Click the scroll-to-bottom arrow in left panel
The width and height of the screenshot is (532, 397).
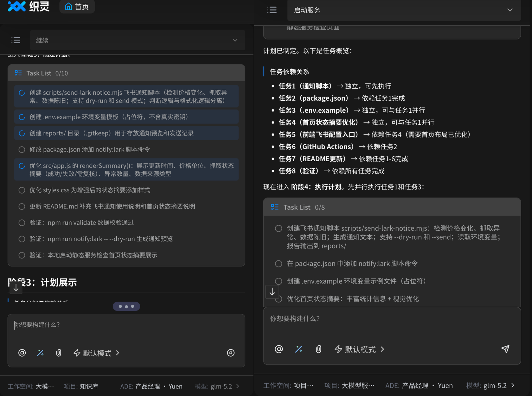pos(16,287)
